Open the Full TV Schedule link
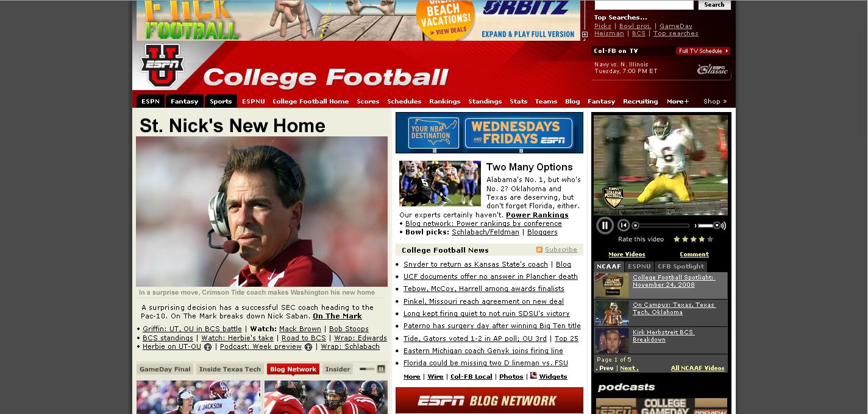 coord(703,51)
